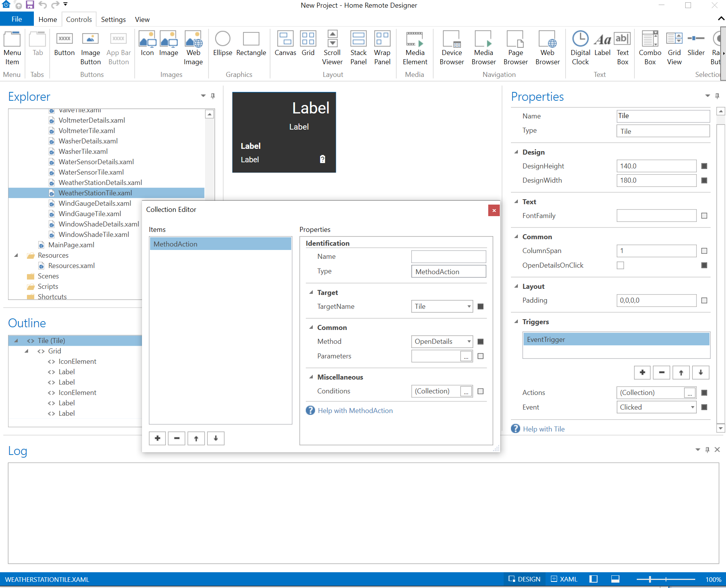
Task: Remove the selected EventTrigger with minus button
Action: pyautogui.click(x=661, y=372)
